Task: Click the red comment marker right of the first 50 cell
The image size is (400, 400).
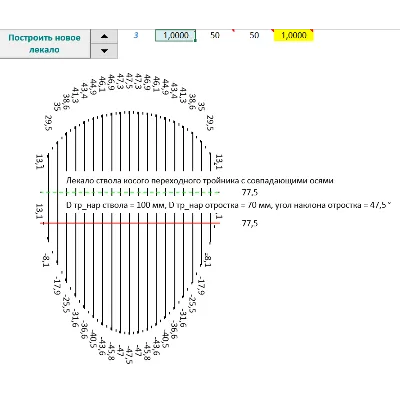Action: click(x=233, y=30)
